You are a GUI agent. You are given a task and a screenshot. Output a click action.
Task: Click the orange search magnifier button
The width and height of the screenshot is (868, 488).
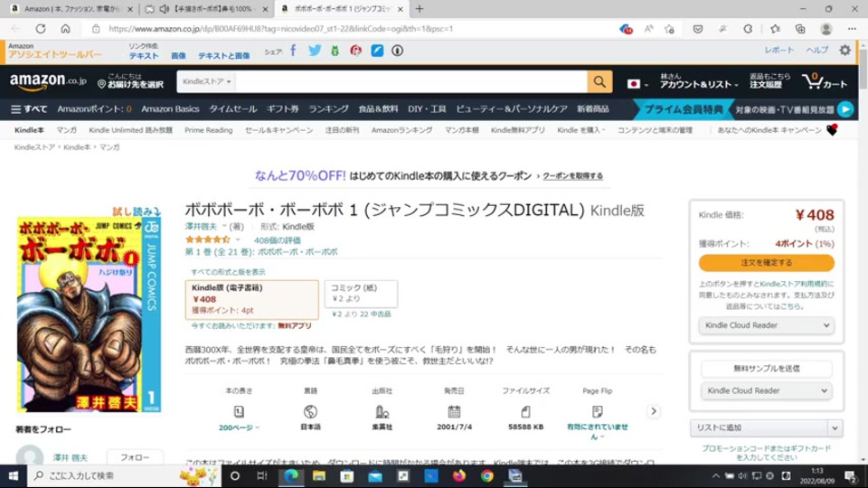599,82
